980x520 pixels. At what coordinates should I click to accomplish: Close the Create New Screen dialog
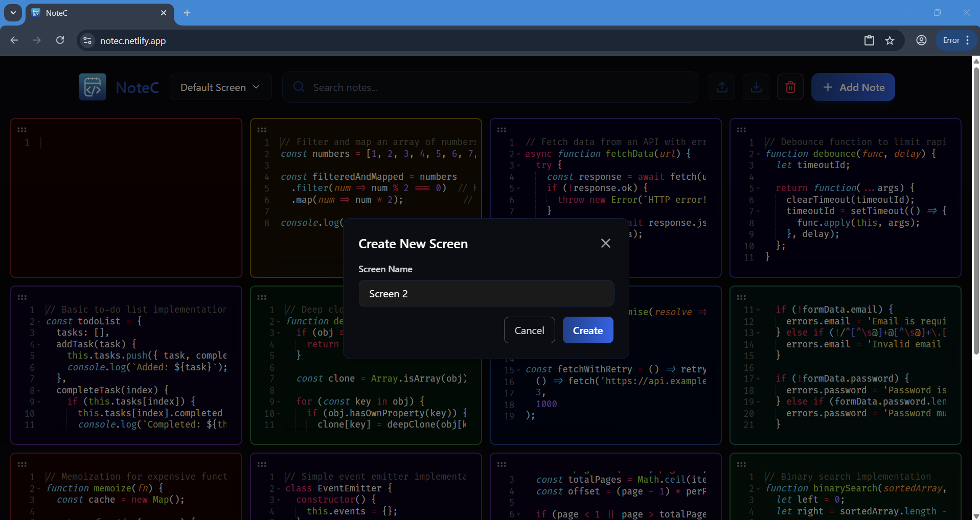[606, 243]
